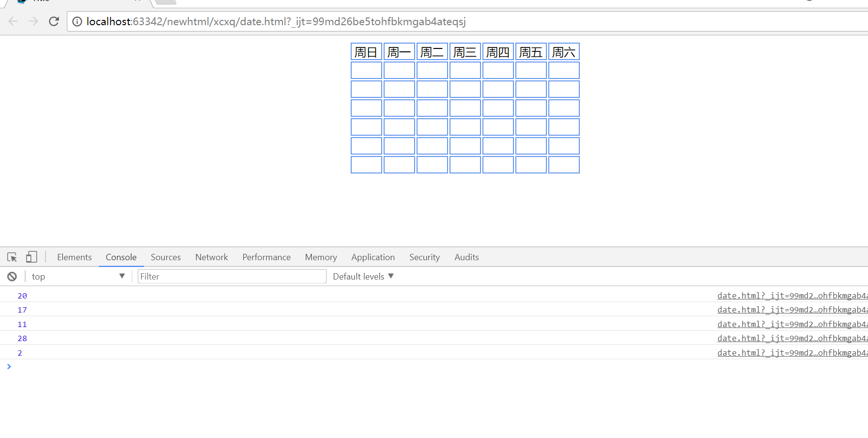
Task: Click the 周一 header cell
Action: 399,52
